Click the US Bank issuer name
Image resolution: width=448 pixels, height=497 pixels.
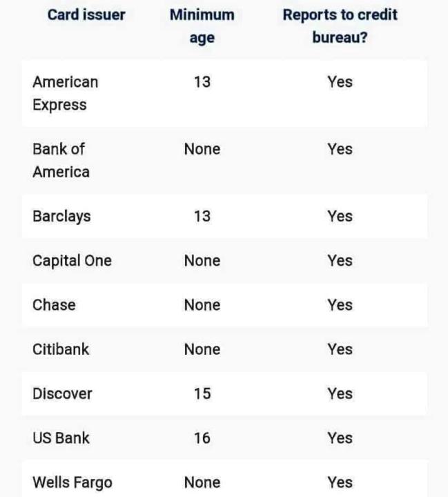click(61, 438)
